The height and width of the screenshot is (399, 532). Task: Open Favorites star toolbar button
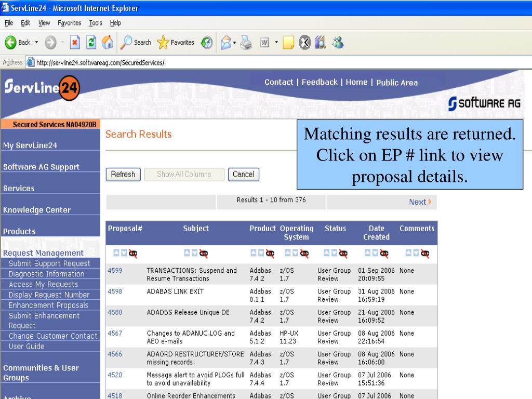(176, 43)
